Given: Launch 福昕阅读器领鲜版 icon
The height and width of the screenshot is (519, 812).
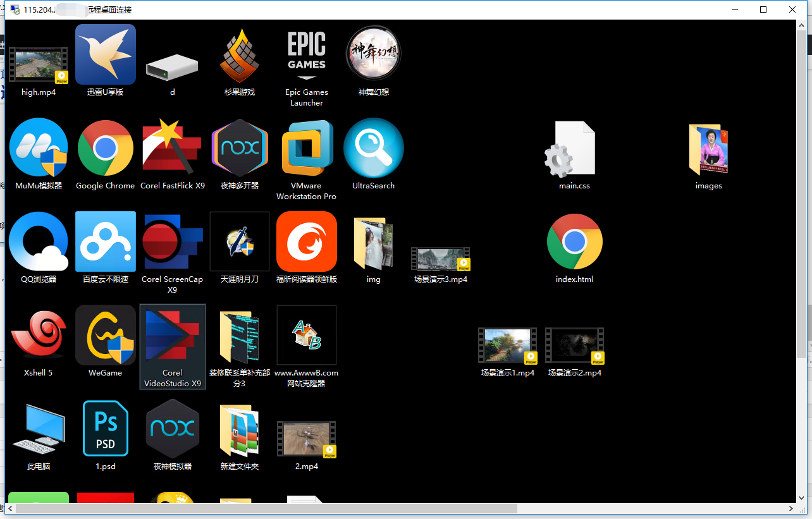Looking at the screenshot, I should coord(307,241).
